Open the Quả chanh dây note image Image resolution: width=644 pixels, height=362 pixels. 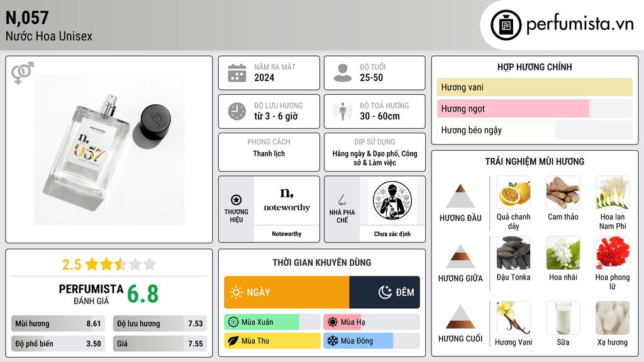pyautogui.click(x=513, y=192)
